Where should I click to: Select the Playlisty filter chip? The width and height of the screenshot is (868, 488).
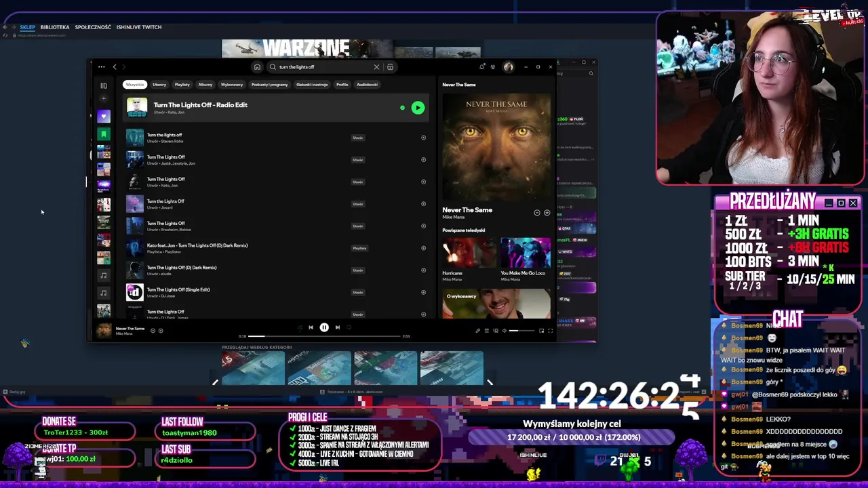pos(182,85)
